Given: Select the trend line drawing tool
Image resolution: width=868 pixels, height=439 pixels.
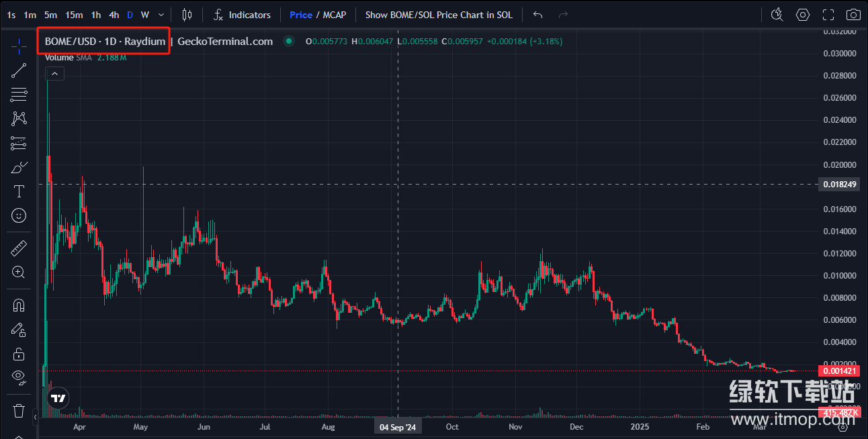Looking at the screenshot, I should point(19,70).
